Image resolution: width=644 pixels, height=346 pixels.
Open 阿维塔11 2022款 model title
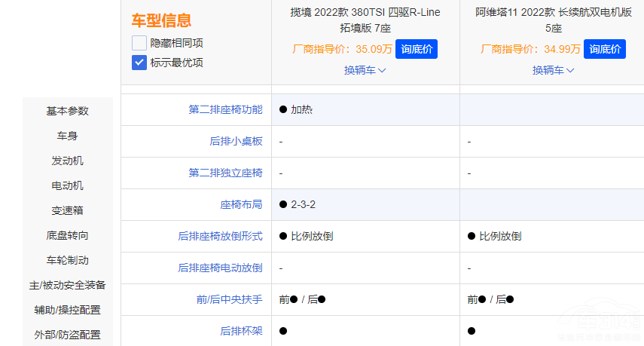pyautogui.click(x=554, y=20)
